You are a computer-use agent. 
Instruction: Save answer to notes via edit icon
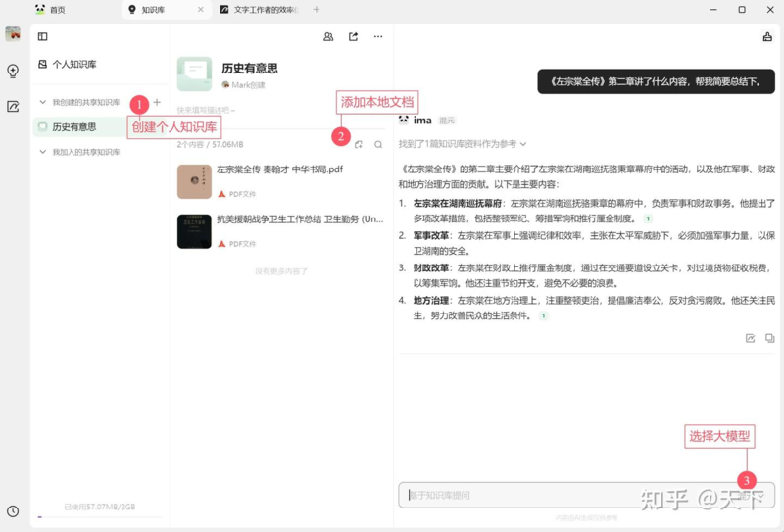point(750,338)
